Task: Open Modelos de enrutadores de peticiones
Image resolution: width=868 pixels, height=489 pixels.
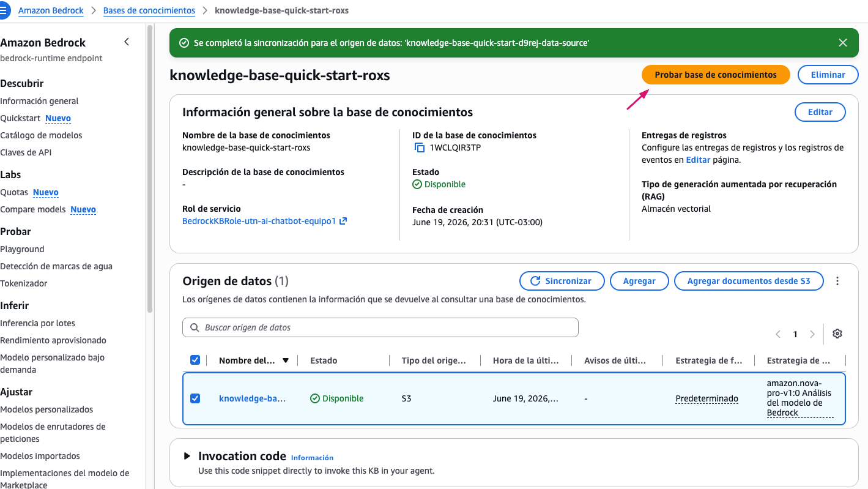Action: pos(53,433)
